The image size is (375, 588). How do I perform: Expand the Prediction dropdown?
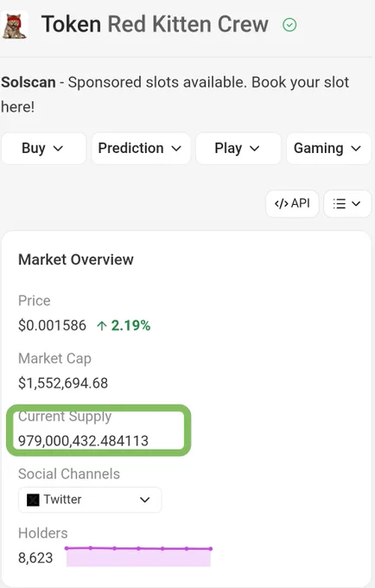pyautogui.click(x=141, y=149)
